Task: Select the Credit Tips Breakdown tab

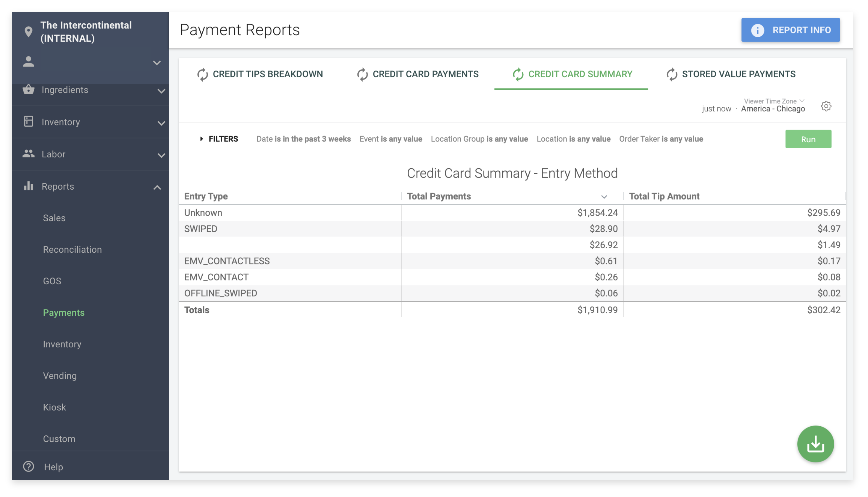Action: (x=268, y=73)
